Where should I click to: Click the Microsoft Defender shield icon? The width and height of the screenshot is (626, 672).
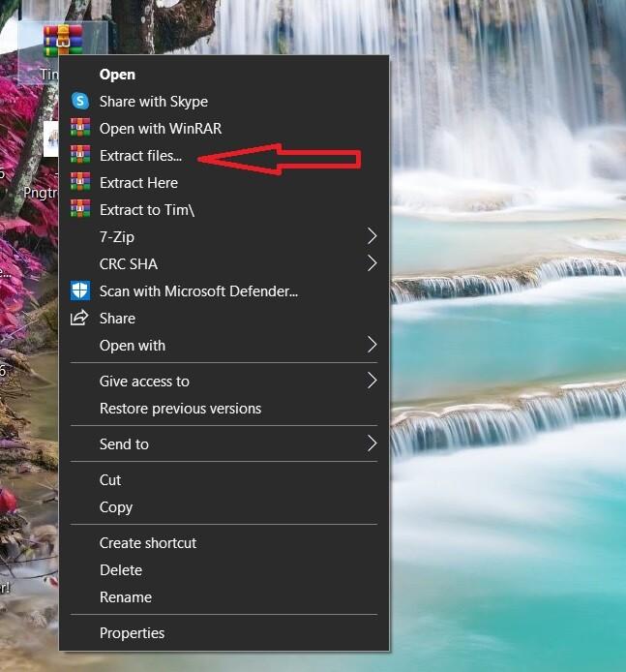[x=80, y=290]
